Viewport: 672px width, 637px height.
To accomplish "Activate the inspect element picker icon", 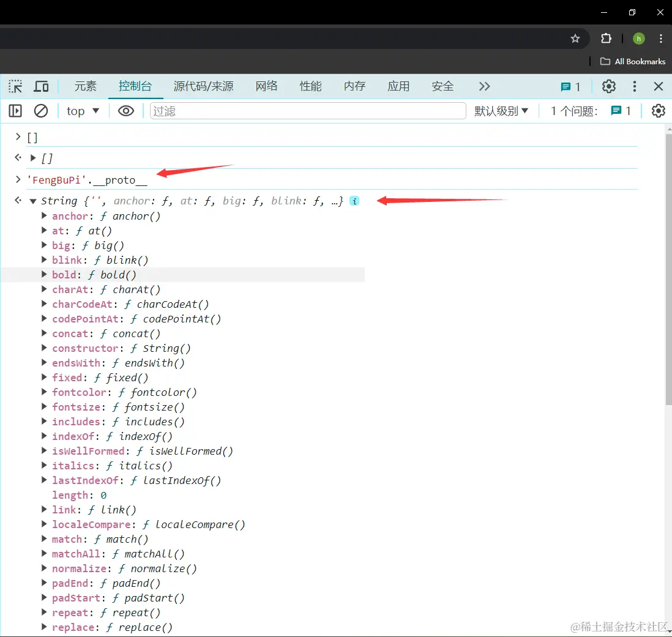I will (15, 86).
